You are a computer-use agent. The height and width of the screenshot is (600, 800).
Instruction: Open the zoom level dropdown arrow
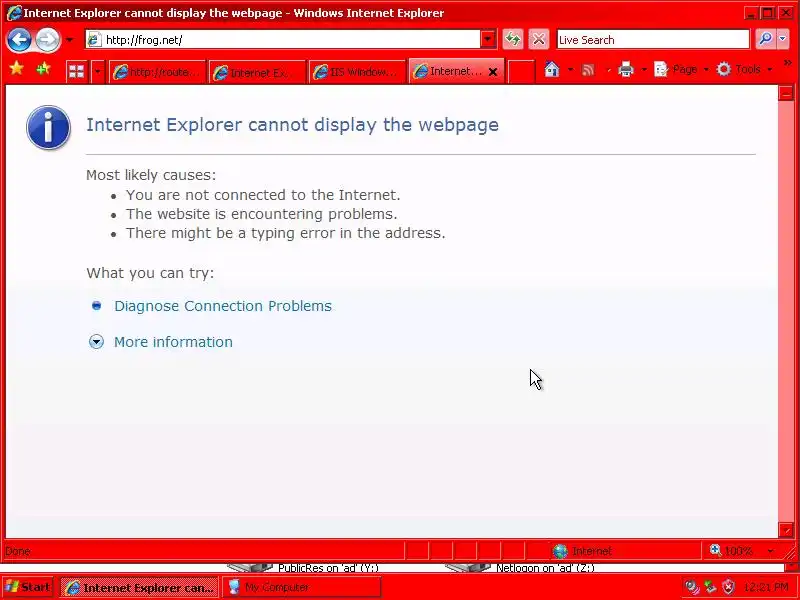tap(770, 552)
